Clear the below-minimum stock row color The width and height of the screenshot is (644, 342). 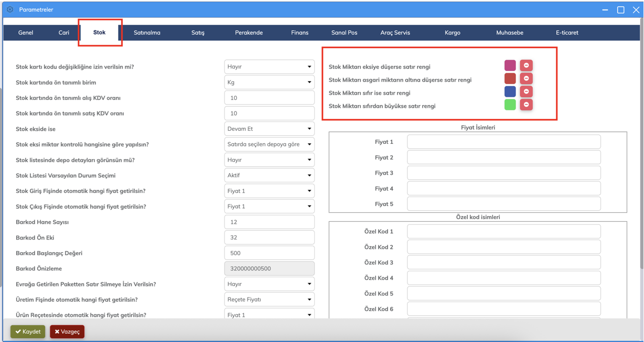(526, 78)
